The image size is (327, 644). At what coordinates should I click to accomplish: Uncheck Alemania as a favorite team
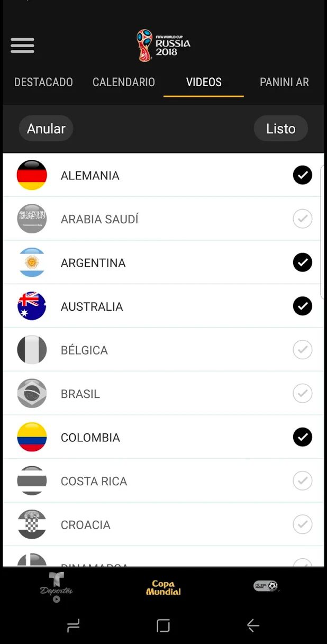(x=302, y=175)
